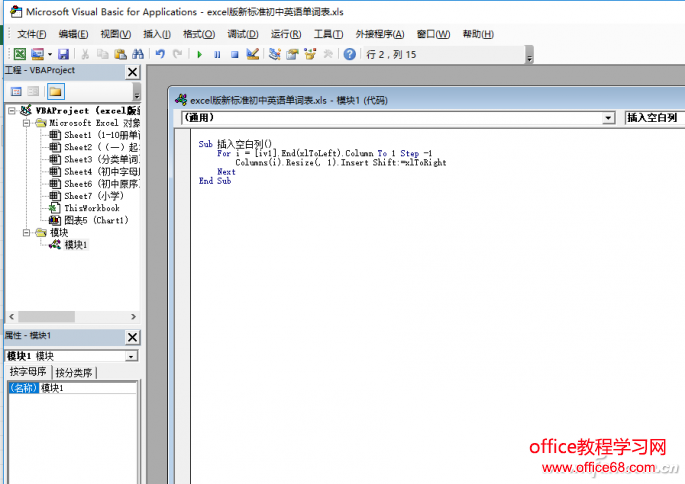The width and height of the screenshot is (685, 484).
Task: Click the Reset stop icon
Action: pyautogui.click(x=235, y=55)
